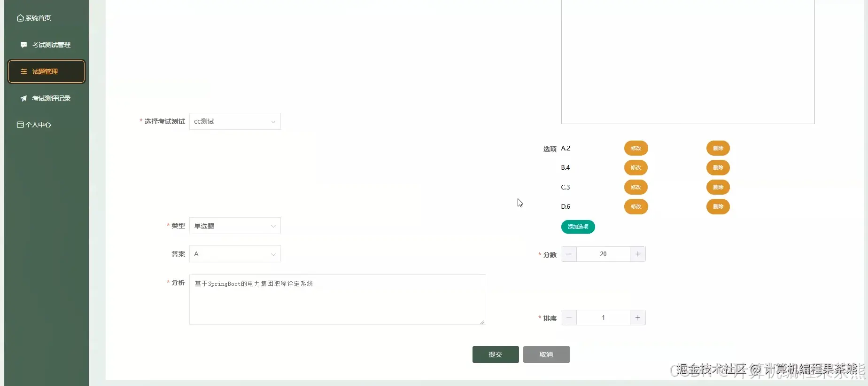868x386 pixels.
Task: Delete option B.4 with 删除 button
Action: point(718,167)
